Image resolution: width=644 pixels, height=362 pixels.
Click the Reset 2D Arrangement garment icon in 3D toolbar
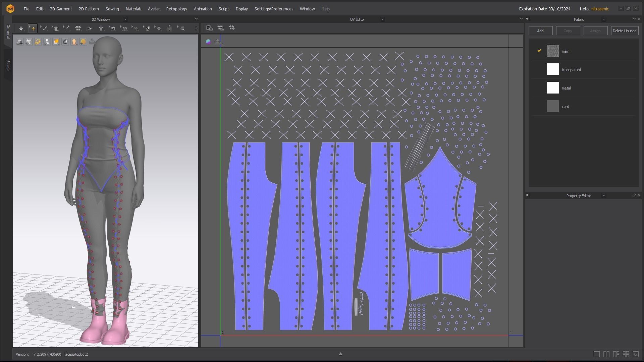click(78, 28)
